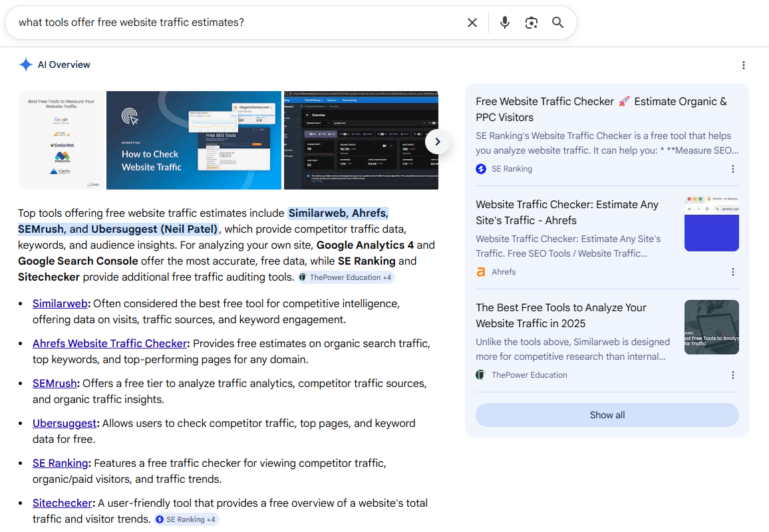Open the three-dot menu for SE Ranking card
The image size is (769, 532).
click(732, 169)
